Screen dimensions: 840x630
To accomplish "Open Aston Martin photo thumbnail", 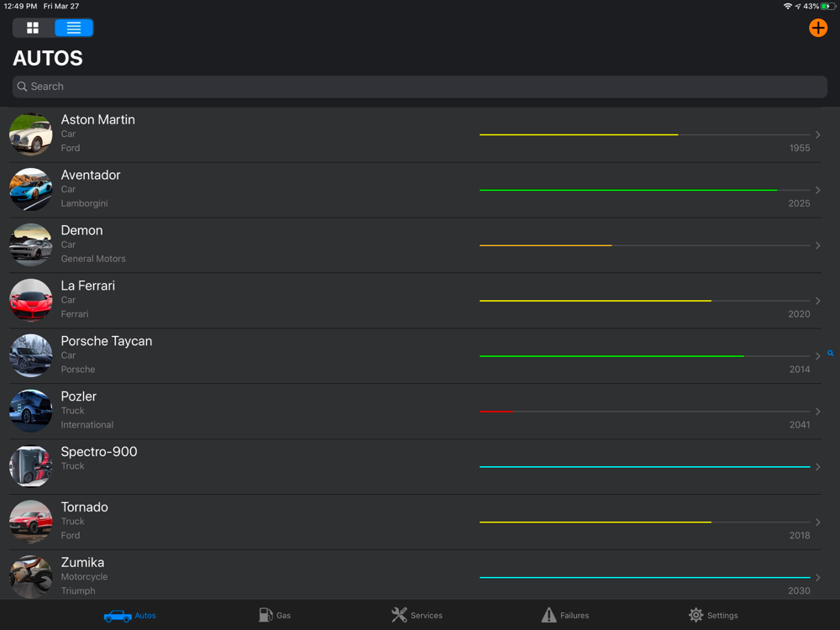I will (x=30, y=134).
